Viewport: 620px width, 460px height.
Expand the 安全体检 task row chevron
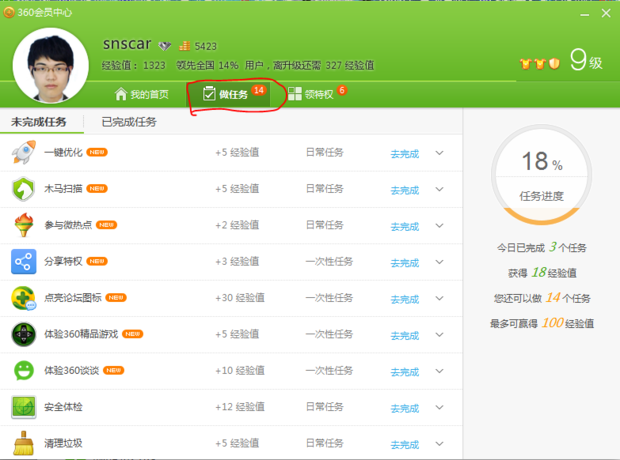click(x=439, y=407)
